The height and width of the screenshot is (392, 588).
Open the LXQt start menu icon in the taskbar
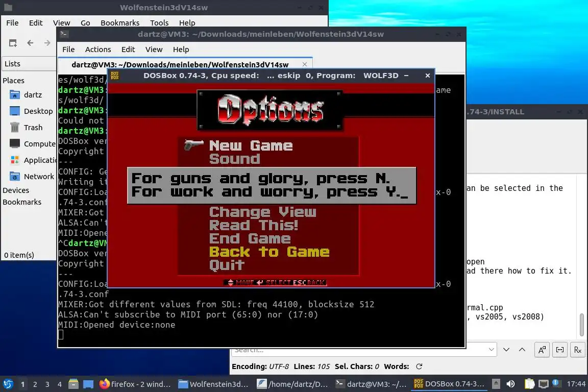pyautogui.click(x=8, y=384)
